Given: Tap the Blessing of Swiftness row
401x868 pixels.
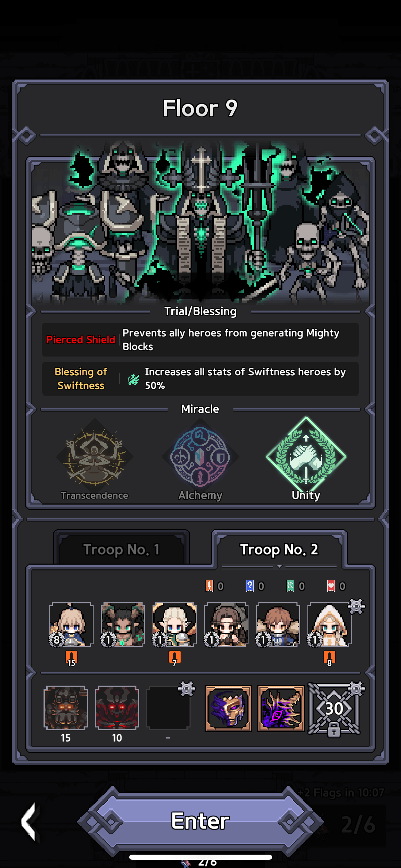Looking at the screenshot, I should [x=200, y=378].
